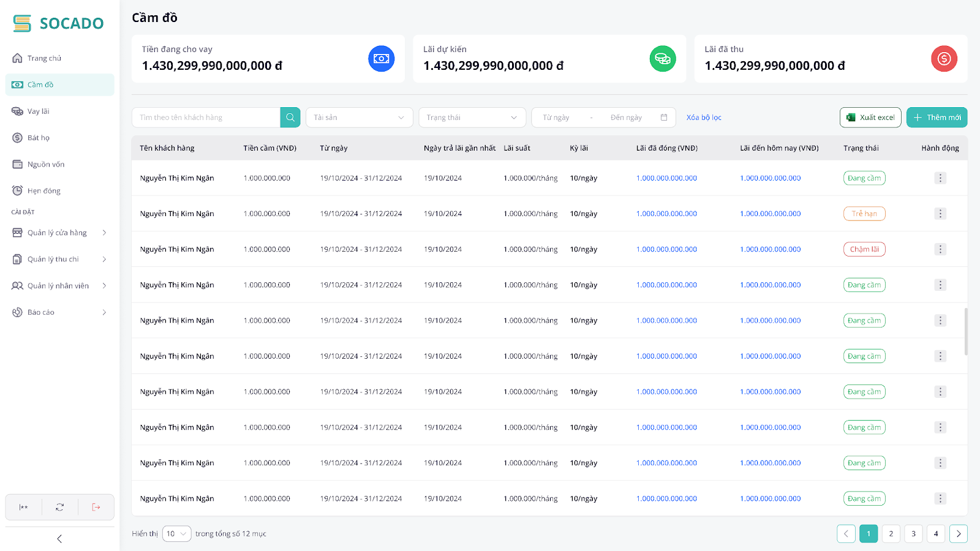Screen dimensions: 980x551
Task: Click the customer name search field
Action: (206, 118)
